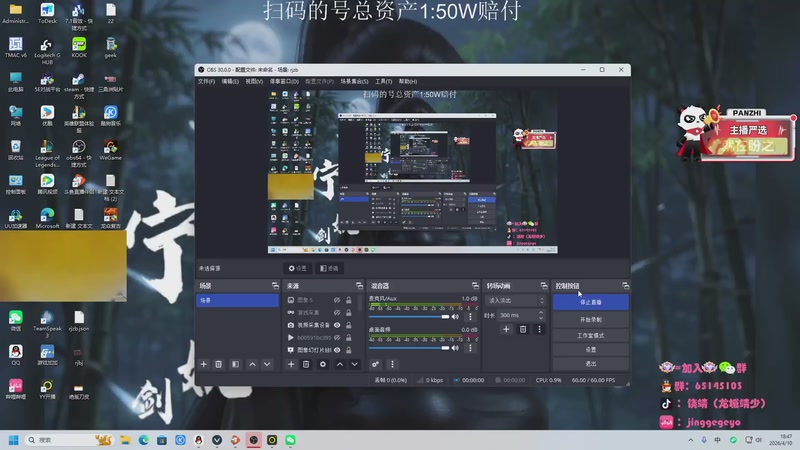Open the 桌面音频 channel three-dot options
This screenshot has height=450, width=800.
coord(470,348)
